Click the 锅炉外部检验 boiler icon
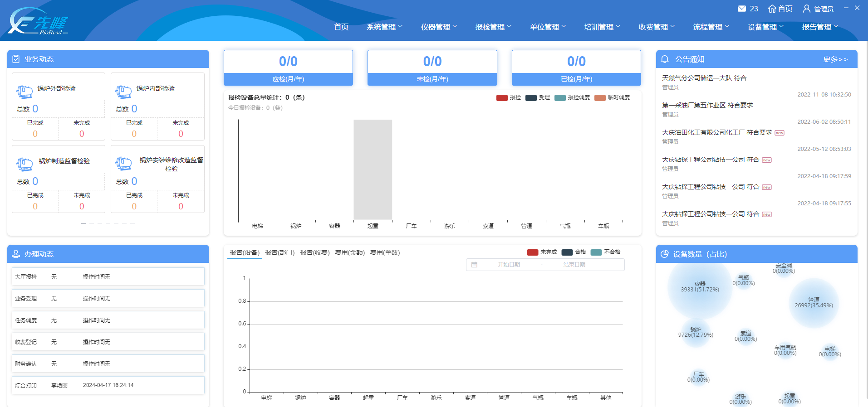The width and height of the screenshot is (868, 407). click(25, 92)
